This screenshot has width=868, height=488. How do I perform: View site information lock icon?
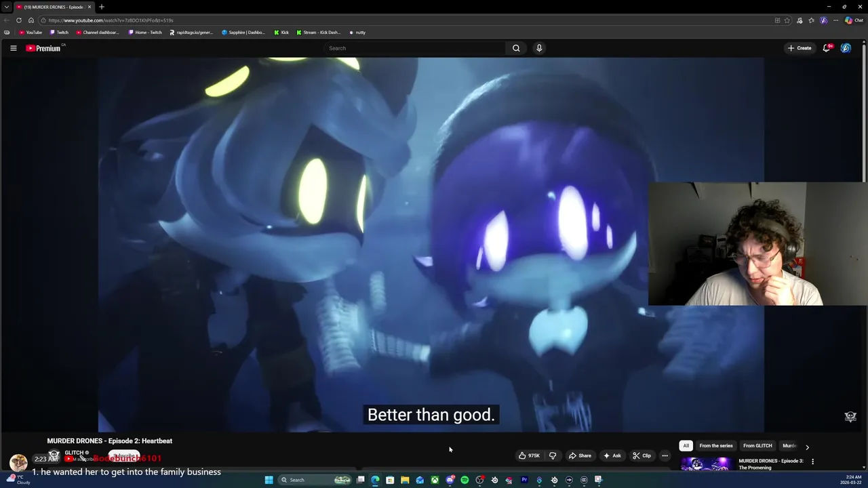tap(43, 20)
